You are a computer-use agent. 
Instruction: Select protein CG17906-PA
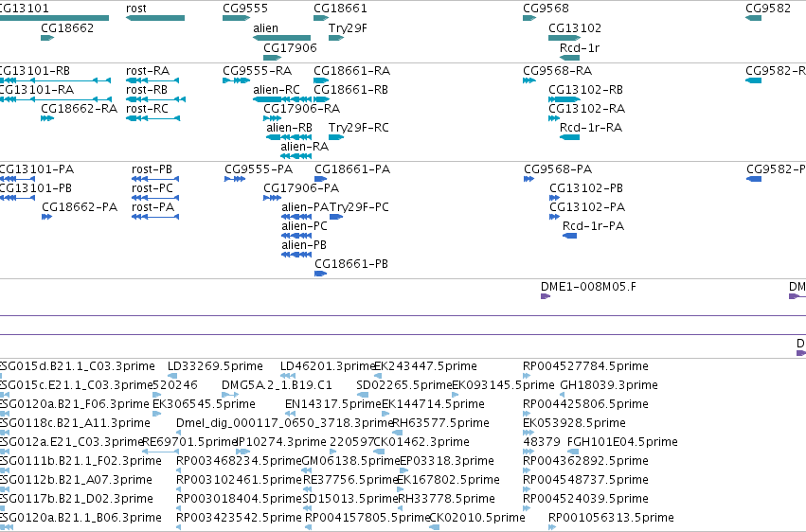pyautogui.click(x=273, y=198)
